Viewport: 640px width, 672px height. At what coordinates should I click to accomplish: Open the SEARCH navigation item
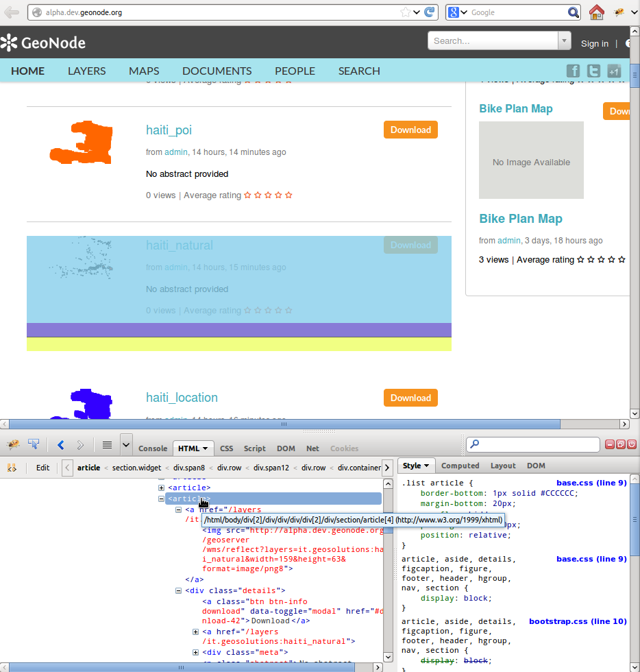[x=359, y=71]
